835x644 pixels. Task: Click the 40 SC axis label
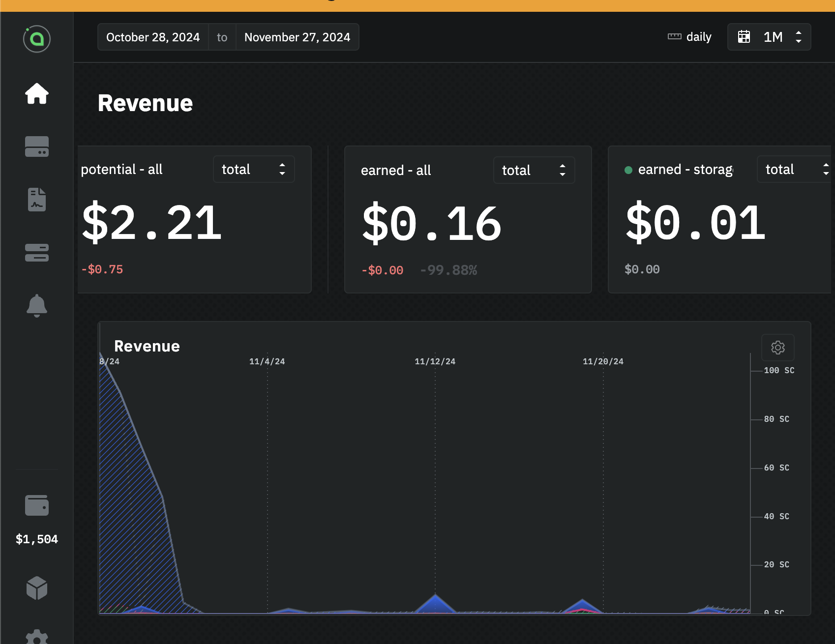pos(777,516)
